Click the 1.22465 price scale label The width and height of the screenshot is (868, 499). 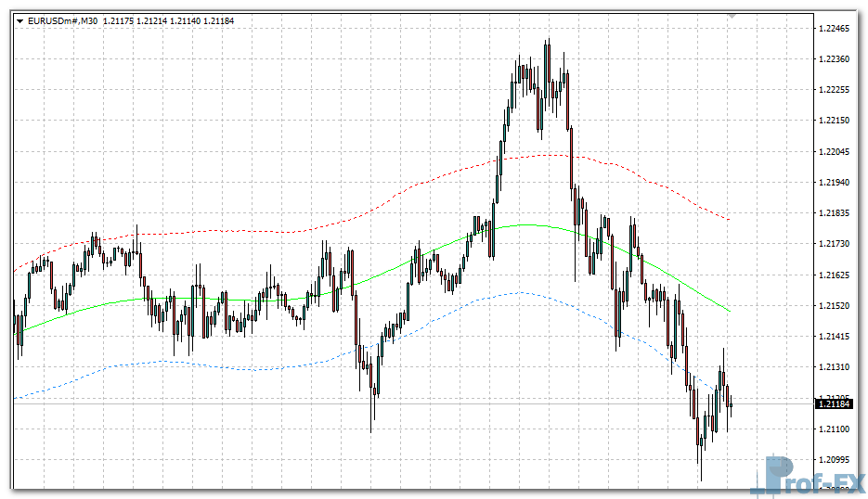coord(835,29)
